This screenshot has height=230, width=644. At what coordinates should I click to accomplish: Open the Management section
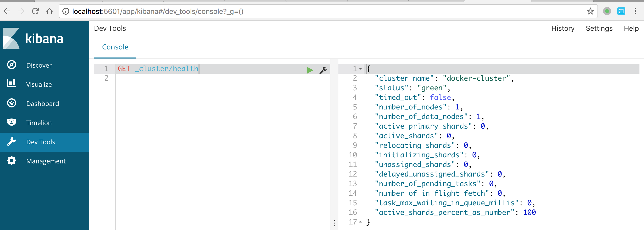[46, 161]
